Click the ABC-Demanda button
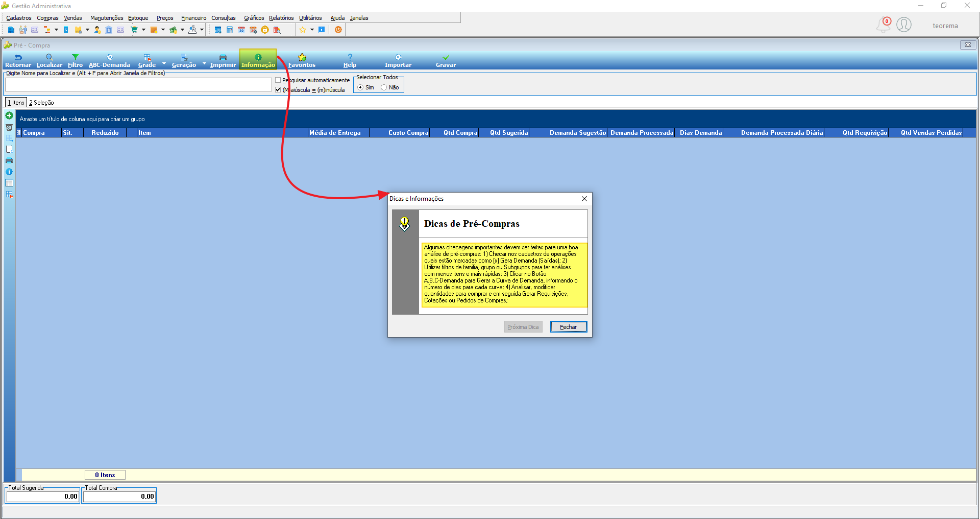Viewport: 980px width, 519px height. click(109, 61)
